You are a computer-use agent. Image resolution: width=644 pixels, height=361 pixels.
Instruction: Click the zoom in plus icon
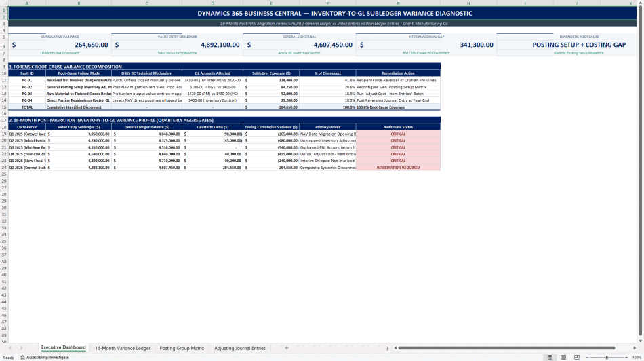pos(626,358)
